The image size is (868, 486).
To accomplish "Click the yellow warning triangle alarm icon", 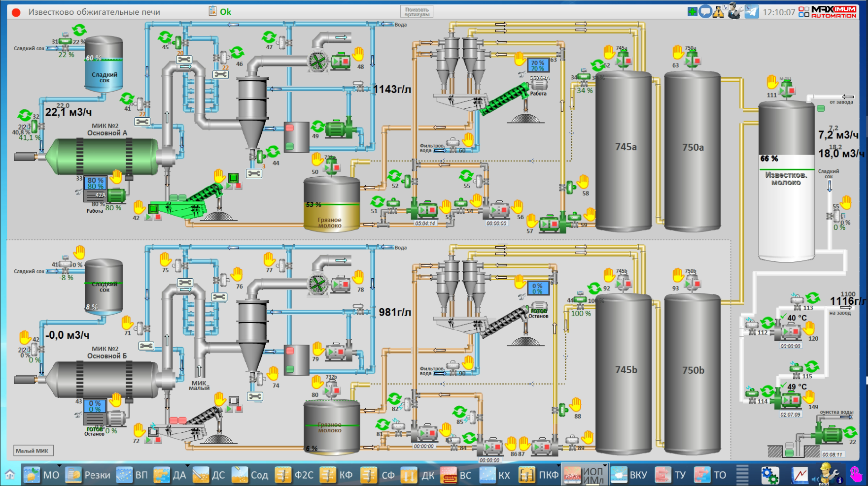I will (718, 11).
